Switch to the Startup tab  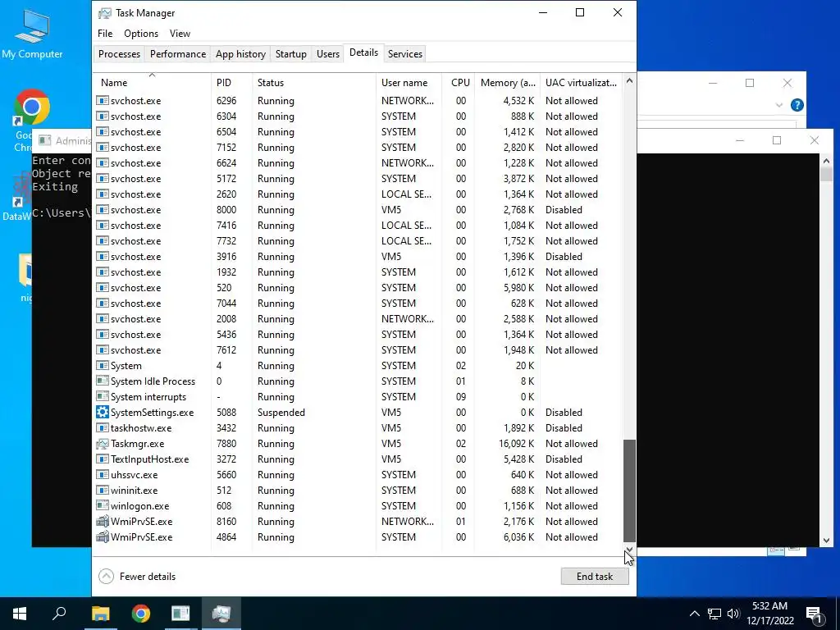tap(291, 54)
